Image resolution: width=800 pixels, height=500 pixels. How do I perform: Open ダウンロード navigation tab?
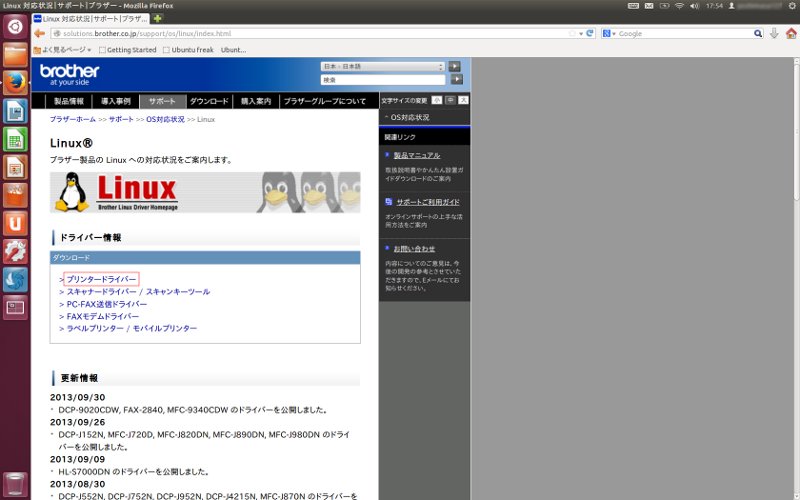tap(209, 101)
